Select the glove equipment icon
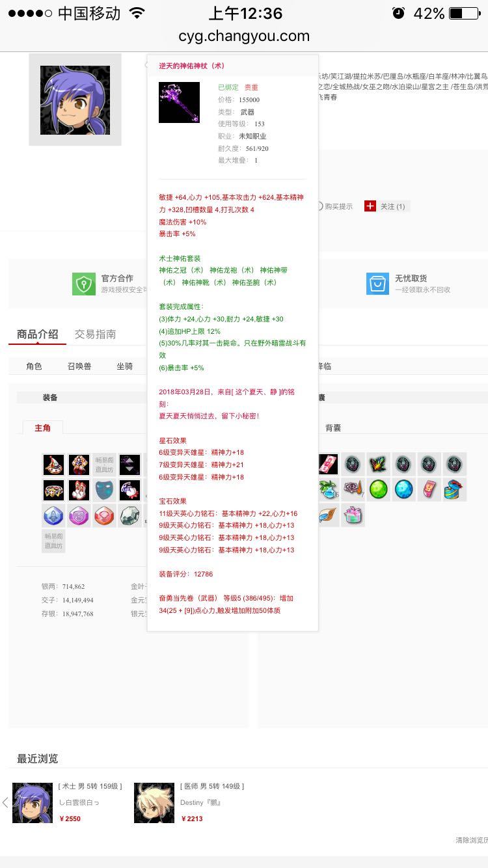 (129, 490)
